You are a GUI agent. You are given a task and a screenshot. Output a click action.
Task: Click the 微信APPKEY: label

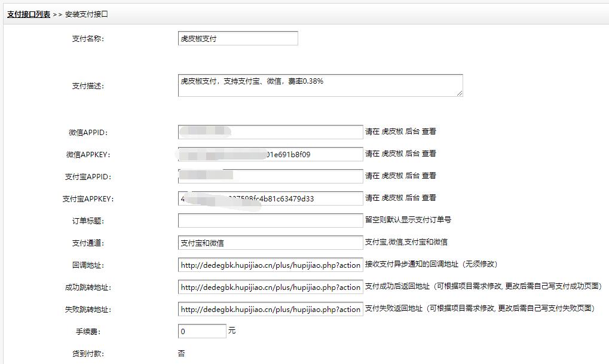(x=88, y=155)
